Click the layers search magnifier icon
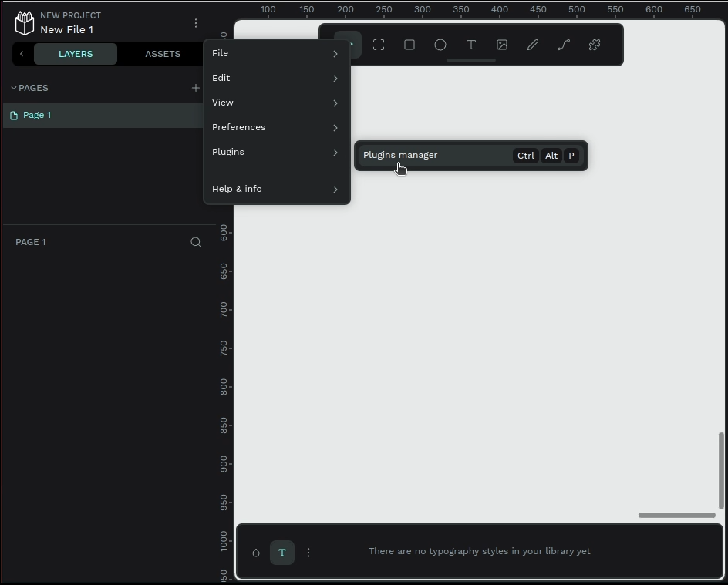 [x=196, y=242]
